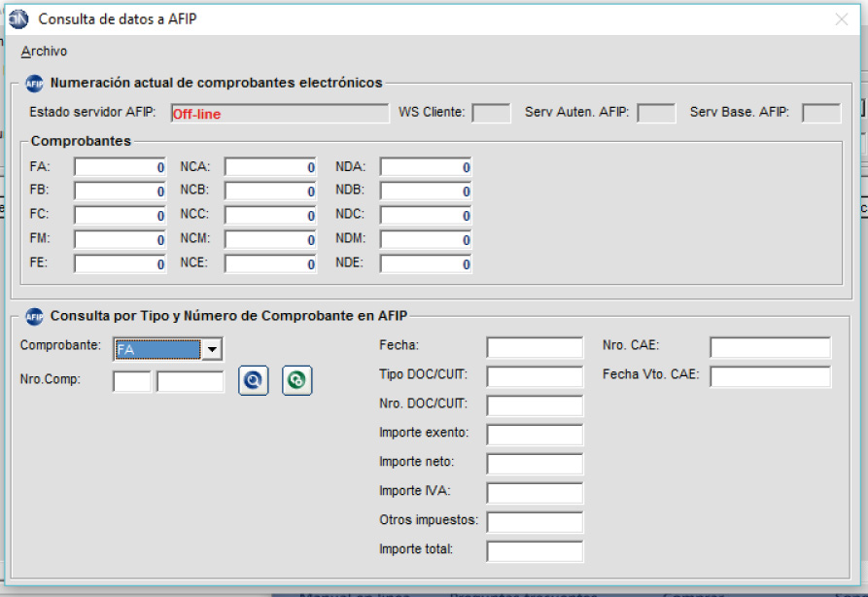This screenshot has height=597, width=868.
Task: Click the second longer Nro.Comp field
Action: pyautogui.click(x=191, y=381)
